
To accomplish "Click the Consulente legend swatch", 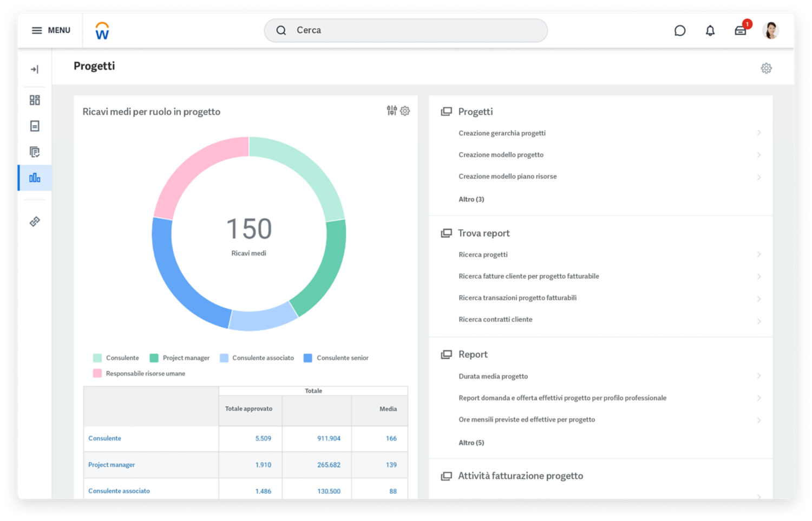I will click(97, 358).
